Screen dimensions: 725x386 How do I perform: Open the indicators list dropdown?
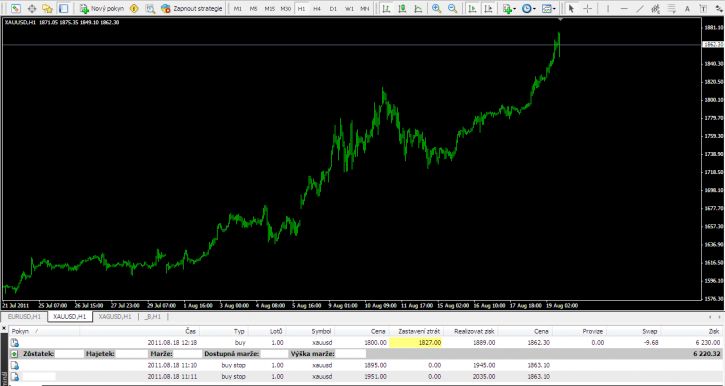pos(510,8)
